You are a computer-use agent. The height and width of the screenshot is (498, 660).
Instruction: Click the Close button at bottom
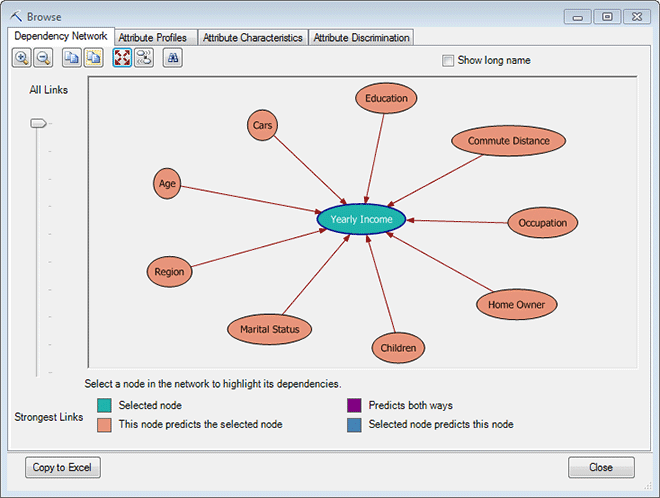pyautogui.click(x=601, y=467)
